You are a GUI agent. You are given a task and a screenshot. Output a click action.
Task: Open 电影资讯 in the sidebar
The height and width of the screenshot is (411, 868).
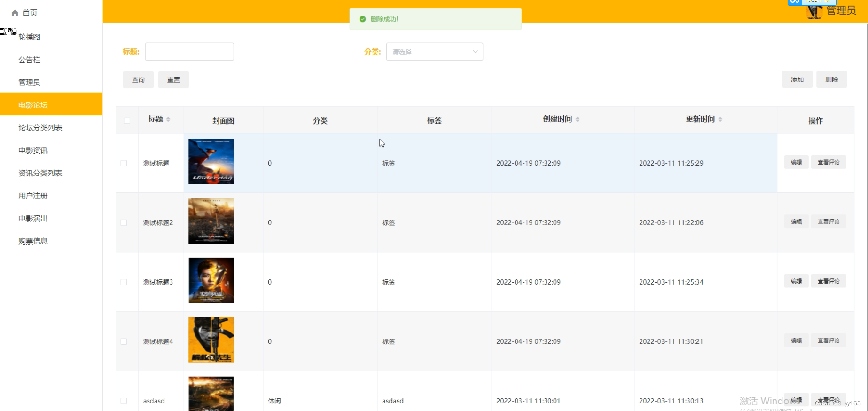51,150
